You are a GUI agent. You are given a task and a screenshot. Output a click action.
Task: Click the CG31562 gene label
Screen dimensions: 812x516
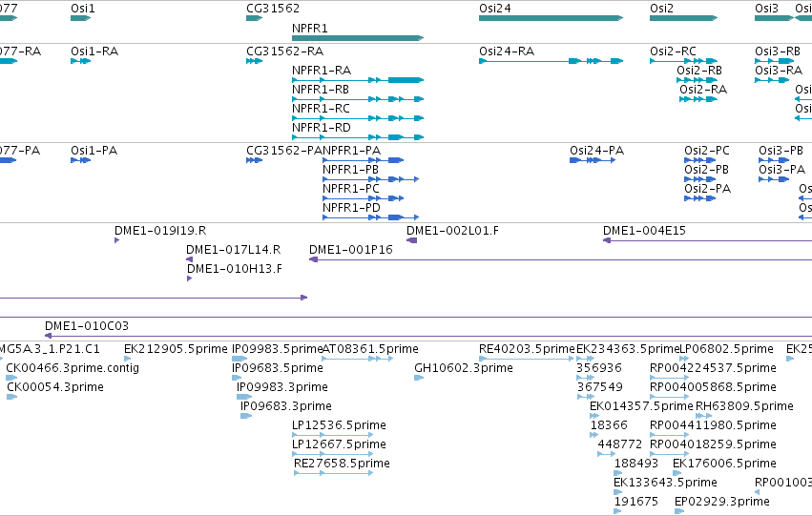273,9
